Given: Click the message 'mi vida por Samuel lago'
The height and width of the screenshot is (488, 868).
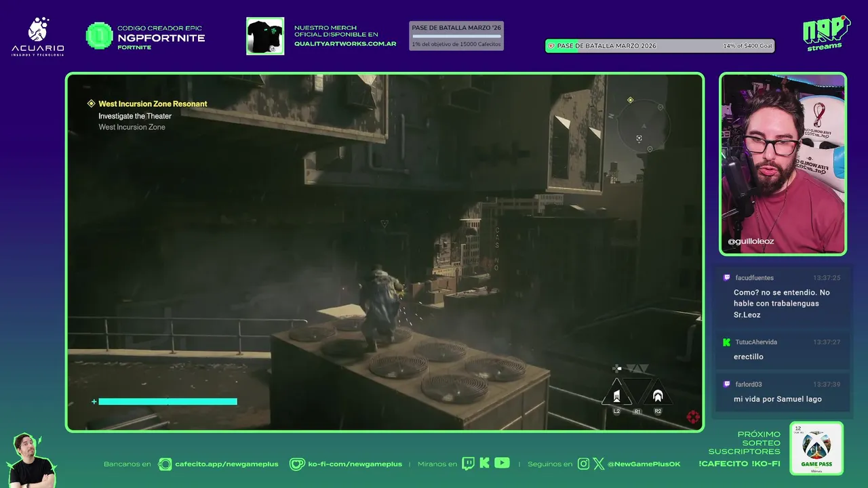Looking at the screenshot, I should tap(778, 399).
